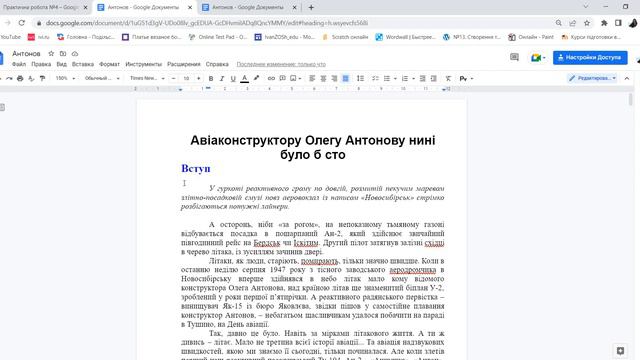
Task: Collapse the menus with up chevron
Action: point(627,78)
